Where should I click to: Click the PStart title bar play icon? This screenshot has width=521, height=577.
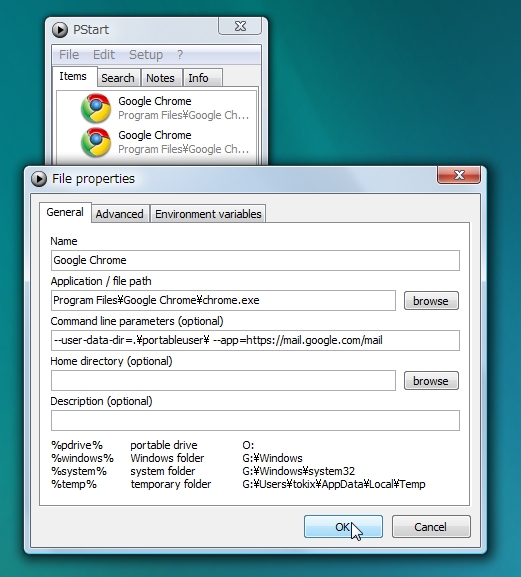(60, 30)
